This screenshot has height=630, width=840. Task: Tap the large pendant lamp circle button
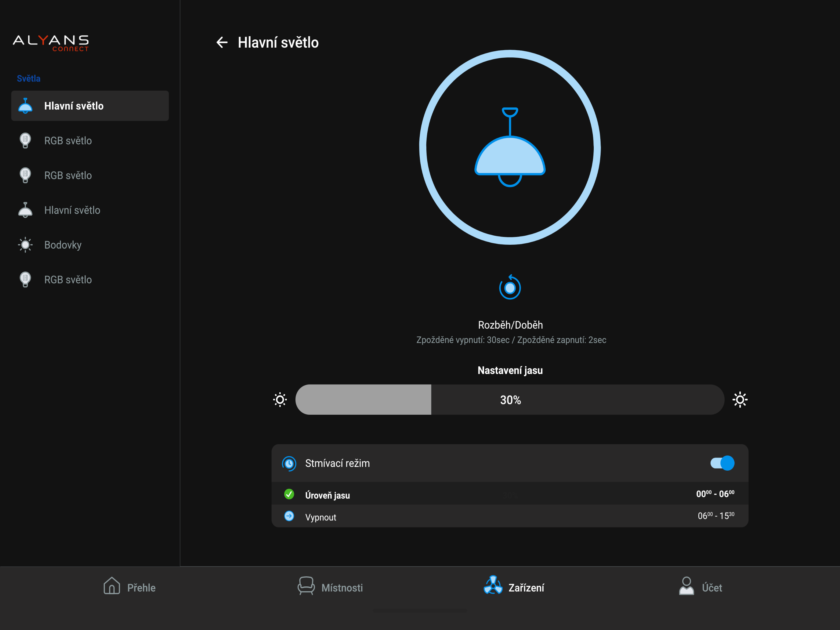pos(510,147)
